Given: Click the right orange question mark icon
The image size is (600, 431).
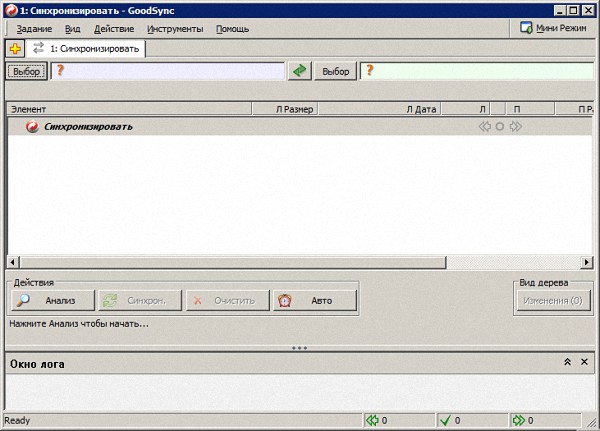Looking at the screenshot, I should [x=369, y=70].
